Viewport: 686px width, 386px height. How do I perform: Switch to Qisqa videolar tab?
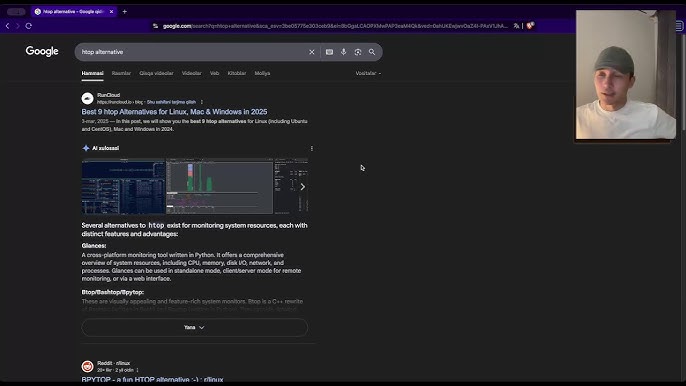156,73
